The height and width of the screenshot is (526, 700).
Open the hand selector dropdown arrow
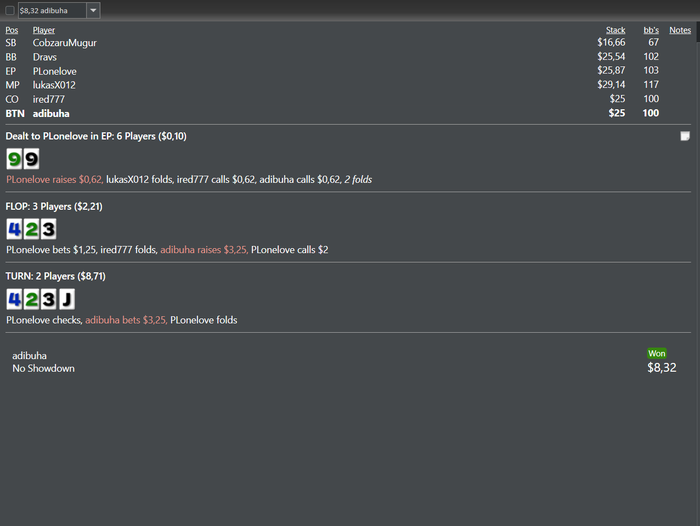click(93, 10)
